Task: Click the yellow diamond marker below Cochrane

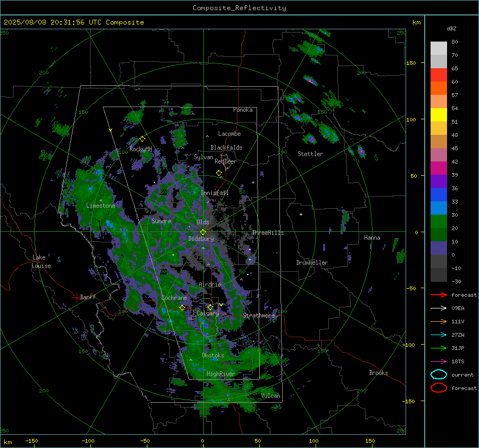Action: (x=182, y=307)
